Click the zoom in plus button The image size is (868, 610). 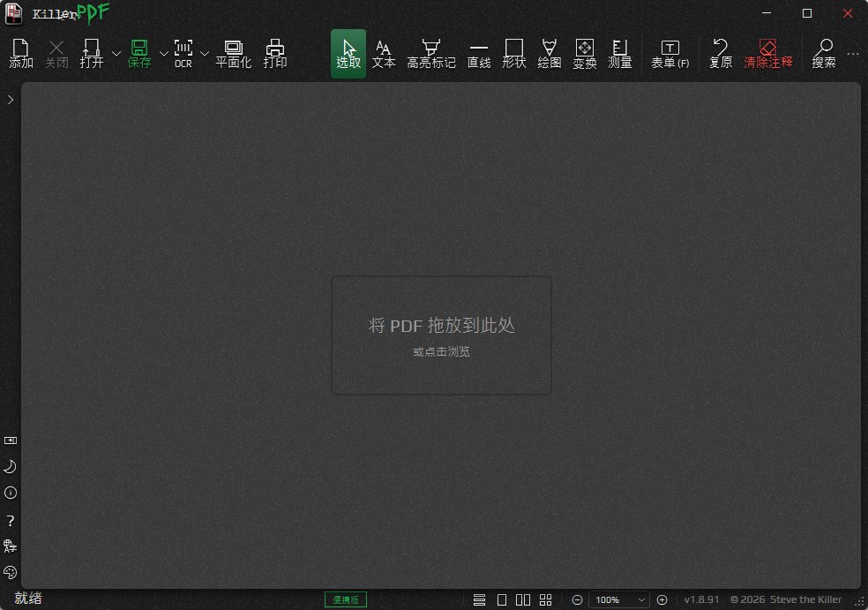662,599
